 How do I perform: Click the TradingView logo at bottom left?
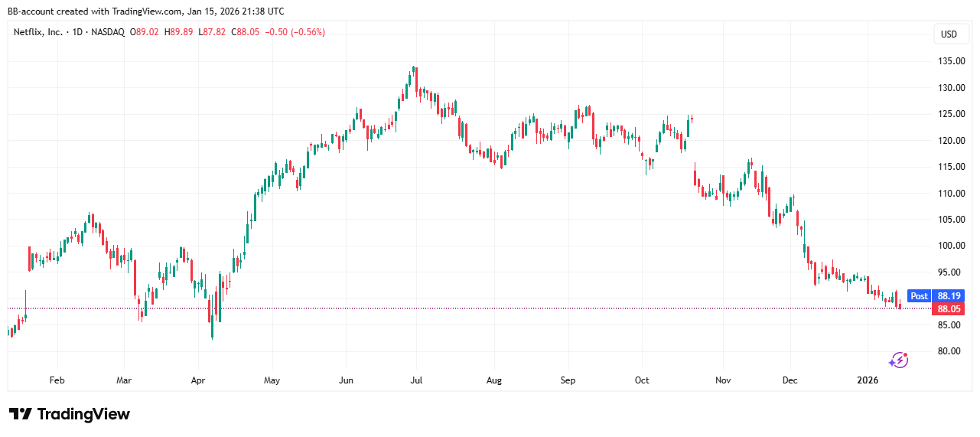pyautogui.click(x=70, y=414)
